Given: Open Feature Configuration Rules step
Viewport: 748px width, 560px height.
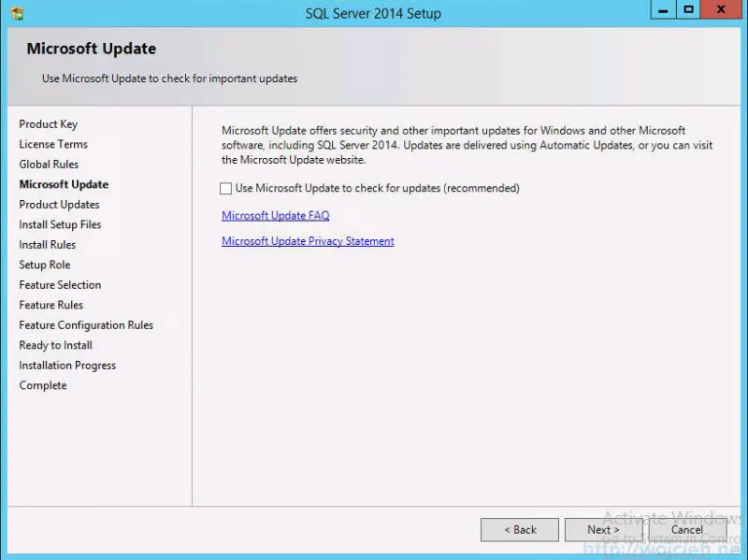Looking at the screenshot, I should point(86,324).
